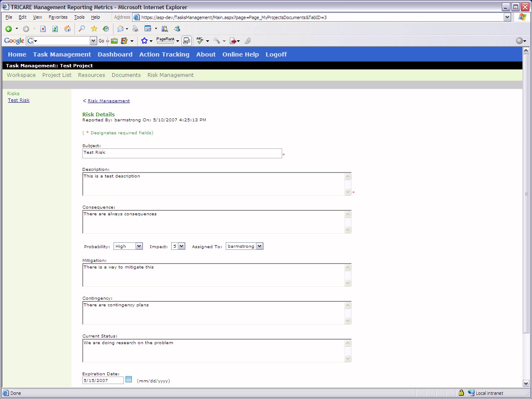Select Test Risk in the sidebar
This screenshot has width=532, height=399.
[x=19, y=100]
